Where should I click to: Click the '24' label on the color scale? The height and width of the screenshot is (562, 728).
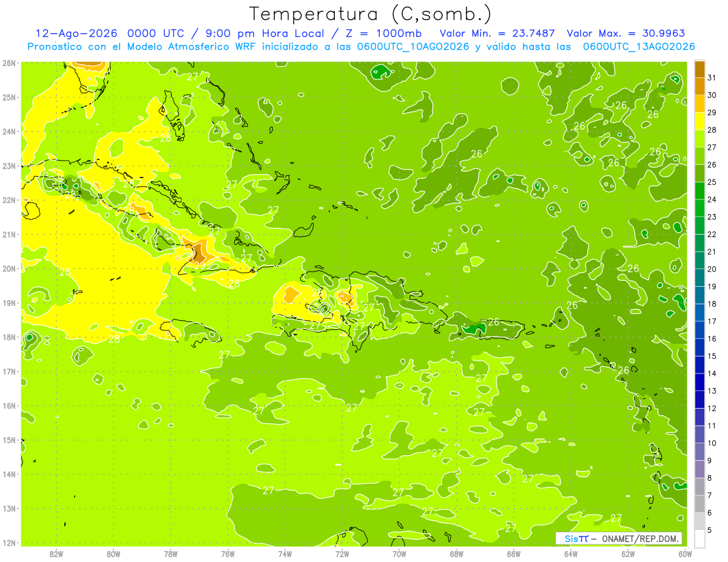(x=712, y=199)
